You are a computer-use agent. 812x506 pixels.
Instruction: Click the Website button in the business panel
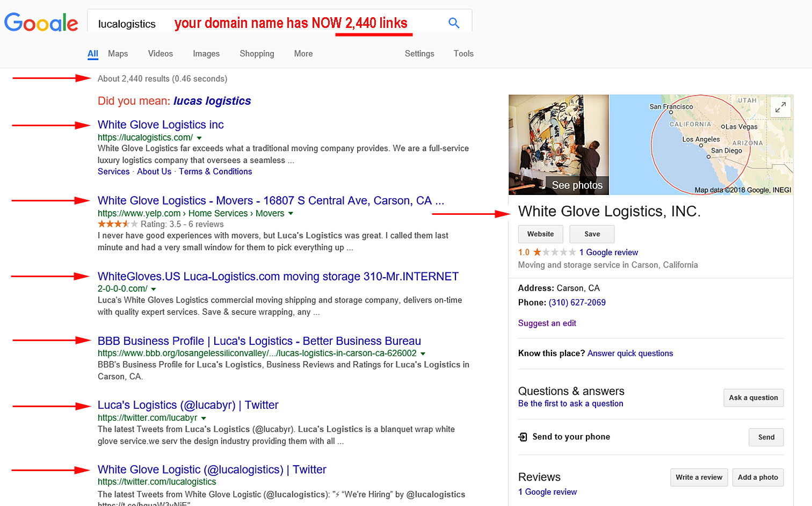(541, 234)
